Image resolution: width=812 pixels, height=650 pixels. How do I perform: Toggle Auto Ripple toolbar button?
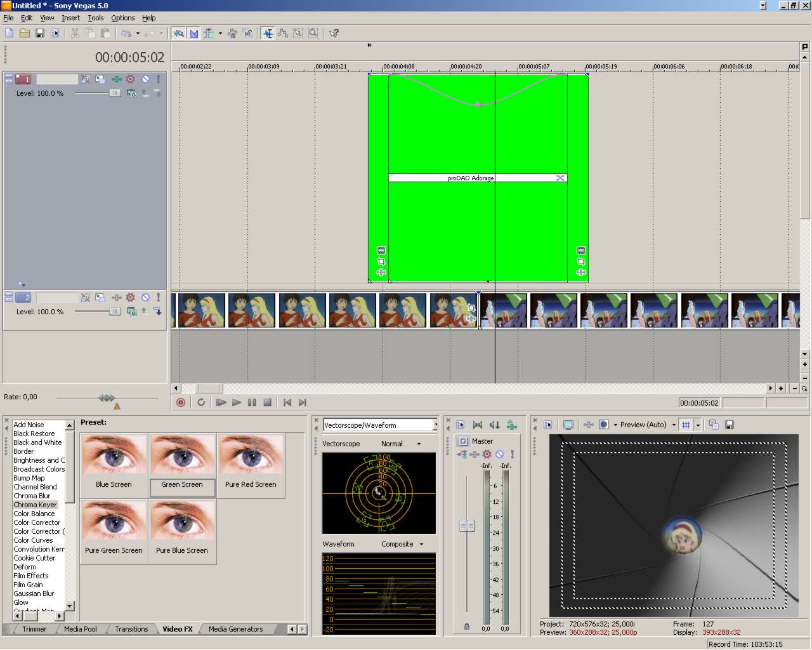[x=209, y=33]
